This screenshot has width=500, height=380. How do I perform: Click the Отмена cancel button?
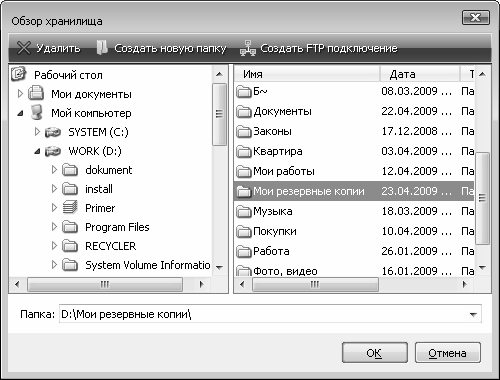coord(448,353)
